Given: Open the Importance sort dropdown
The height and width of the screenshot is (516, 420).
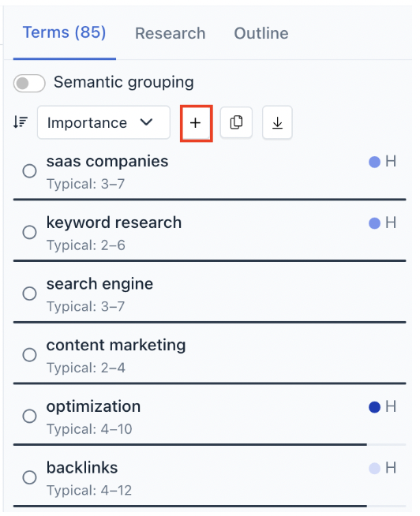Looking at the screenshot, I should pos(103,122).
